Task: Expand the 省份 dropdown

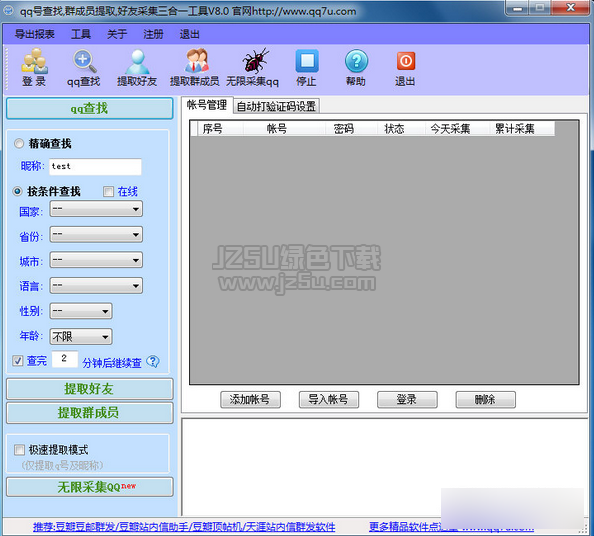Action: tap(96, 234)
